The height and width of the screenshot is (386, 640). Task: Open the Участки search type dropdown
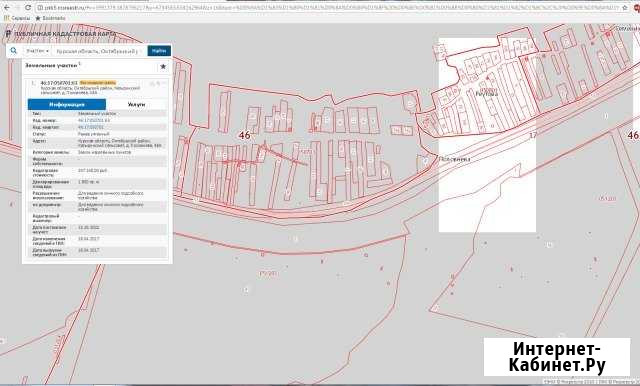pyautogui.click(x=37, y=51)
